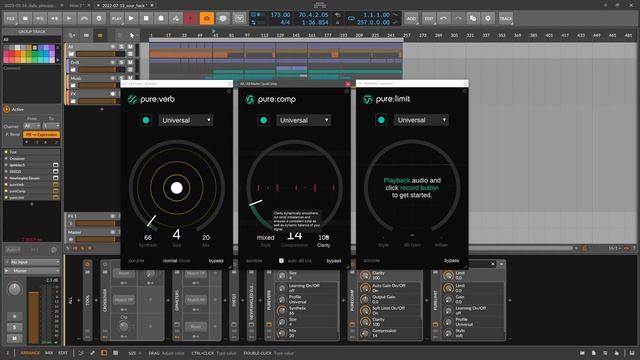Click the 4/4 time signature field
The height and width of the screenshot is (360, 640).
click(285, 22)
